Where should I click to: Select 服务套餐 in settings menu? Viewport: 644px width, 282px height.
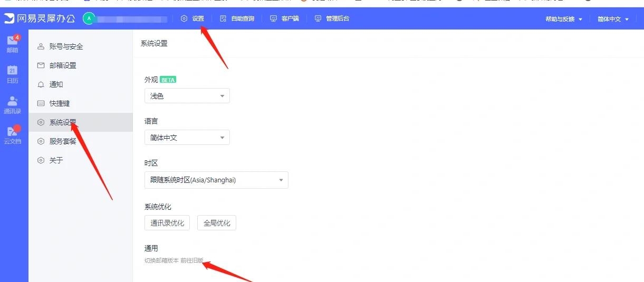[81, 141]
